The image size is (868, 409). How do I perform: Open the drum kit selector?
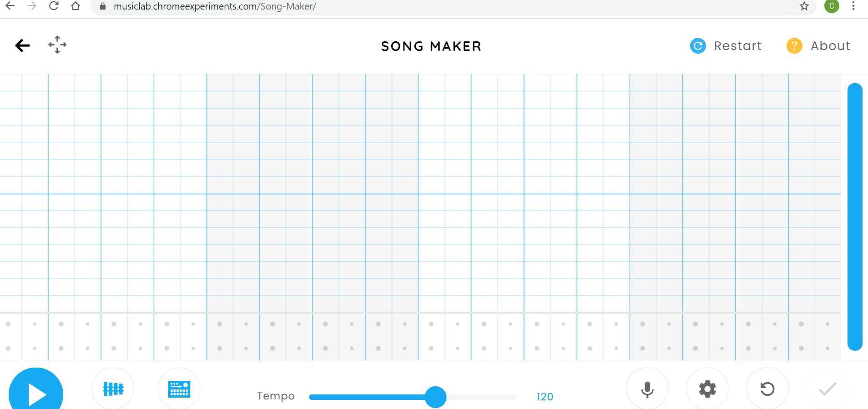pyautogui.click(x=179, y=389)
